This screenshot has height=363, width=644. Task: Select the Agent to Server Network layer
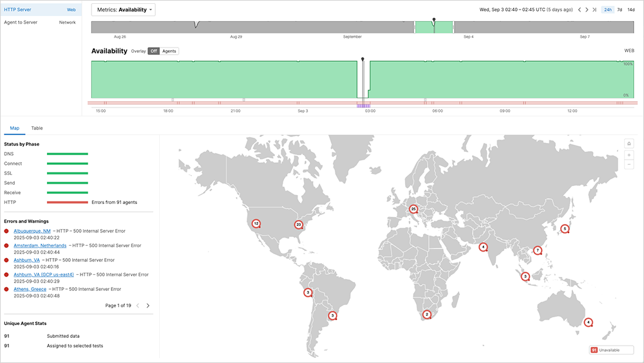click(x=40, y=22)
